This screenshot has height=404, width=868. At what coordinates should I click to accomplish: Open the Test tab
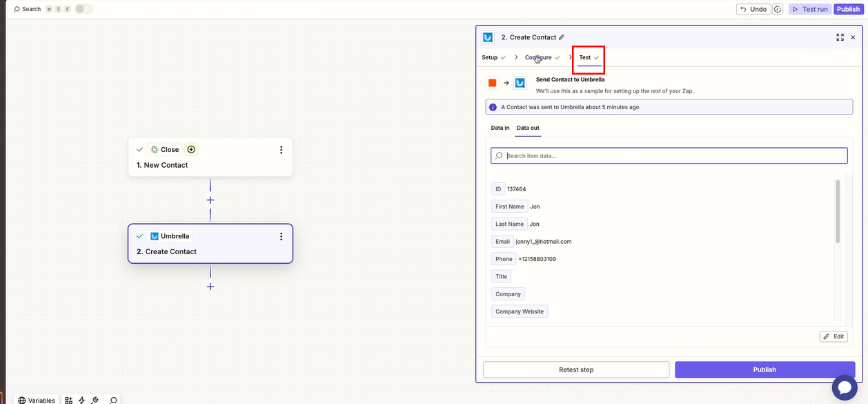click(589, 57)
